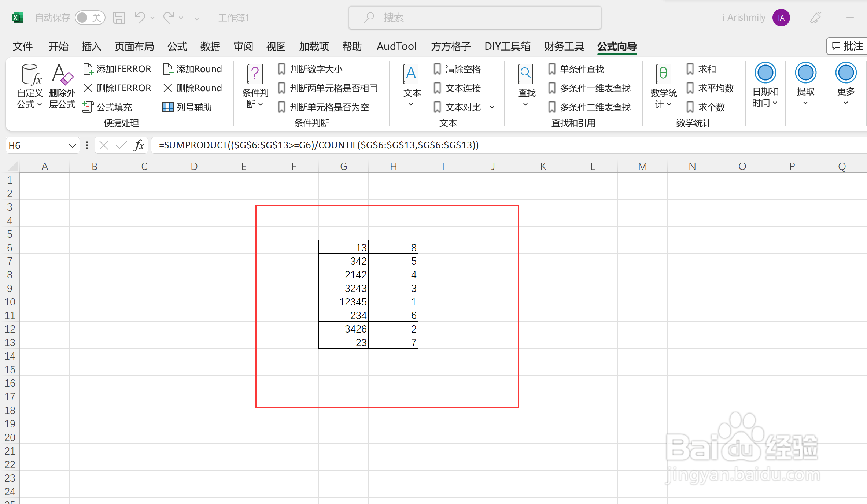Click the add IFERROR (添加IFERROR) button
The width and height of the screenshot is (867, 504).
[x=118, y=69]
